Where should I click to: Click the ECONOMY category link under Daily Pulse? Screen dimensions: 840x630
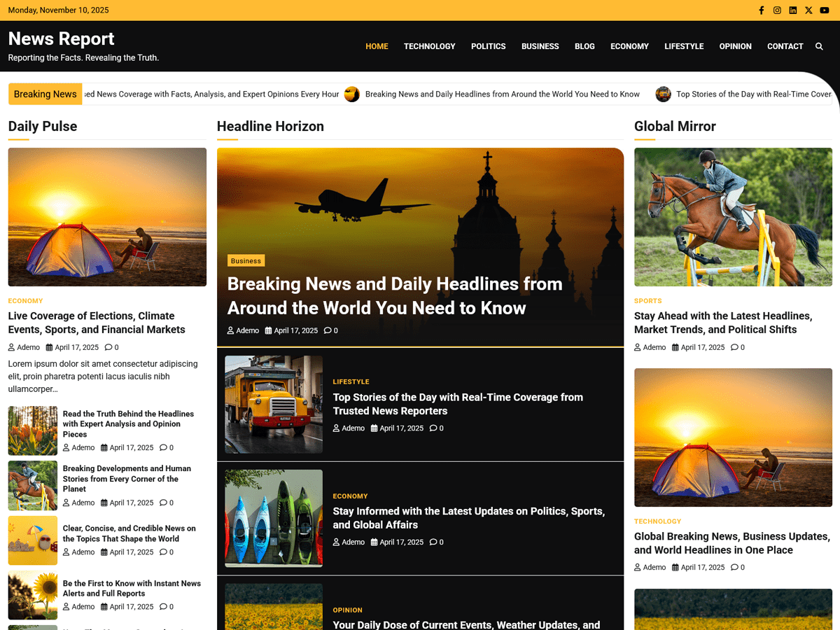(24, 301)
